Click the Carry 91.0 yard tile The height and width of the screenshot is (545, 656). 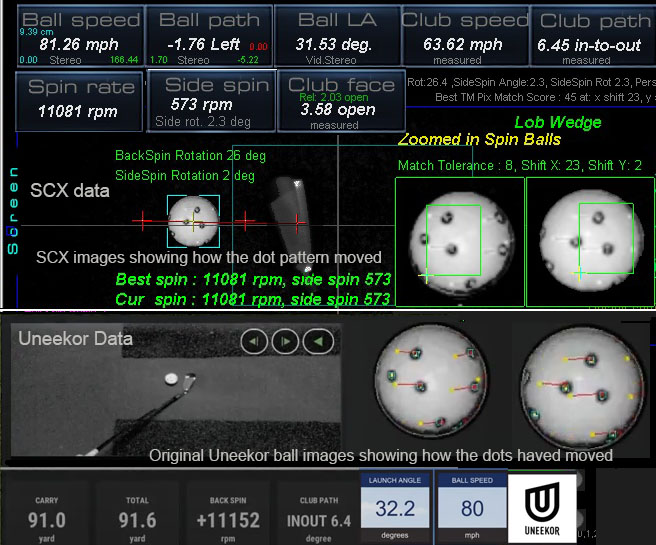[x=47, y=511]
